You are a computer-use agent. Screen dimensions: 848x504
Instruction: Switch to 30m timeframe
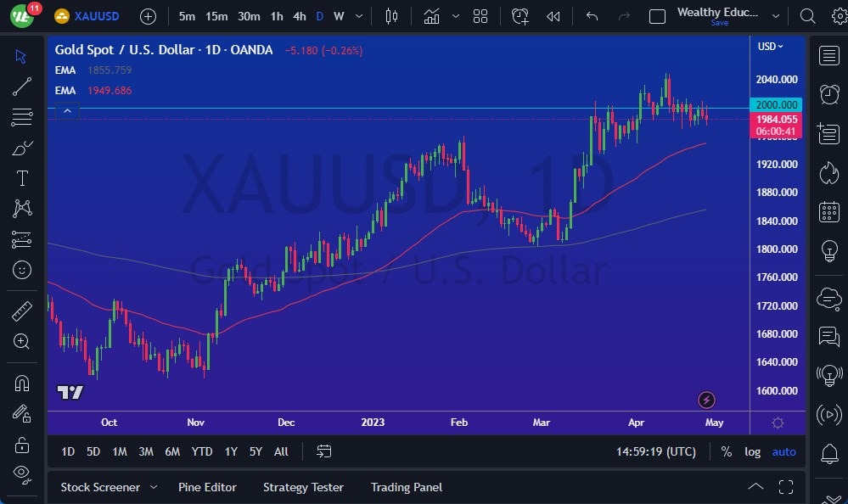(x=249, y=16)
